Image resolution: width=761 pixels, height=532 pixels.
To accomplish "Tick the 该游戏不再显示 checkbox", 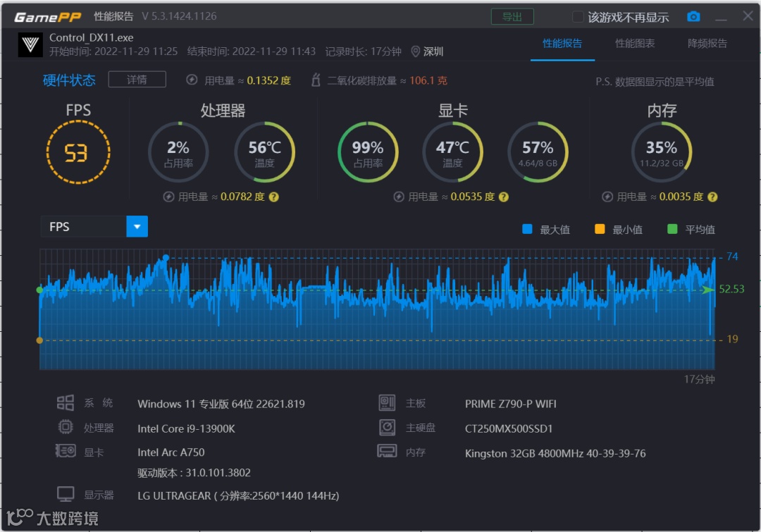I will tap(578, 17).
